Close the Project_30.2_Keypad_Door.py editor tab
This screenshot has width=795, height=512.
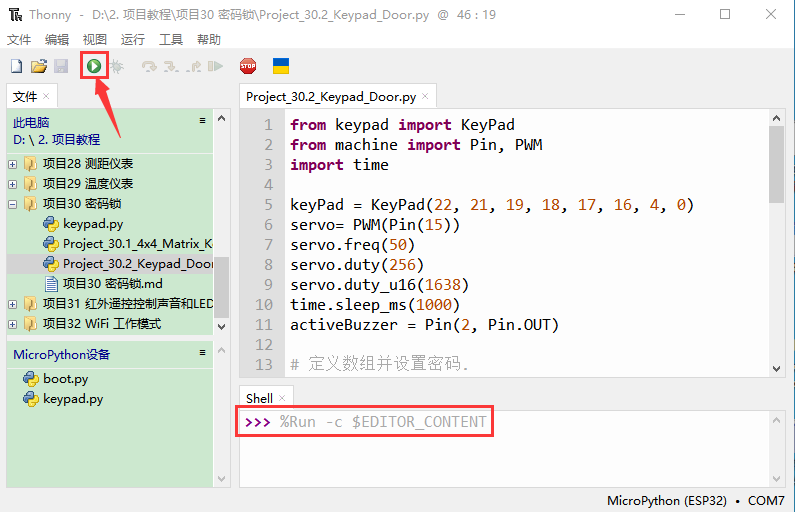click(425, 97)
